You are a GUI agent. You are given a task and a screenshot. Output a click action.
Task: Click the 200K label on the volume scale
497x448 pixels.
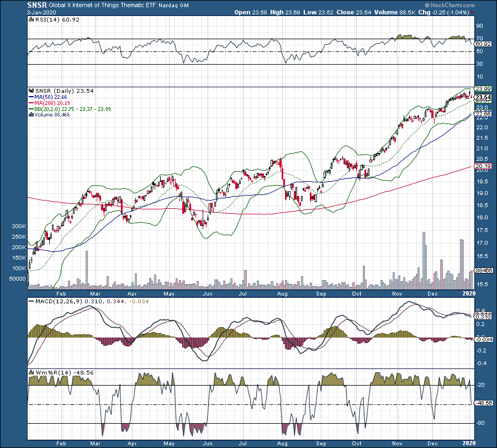click(x=19, y=247)
